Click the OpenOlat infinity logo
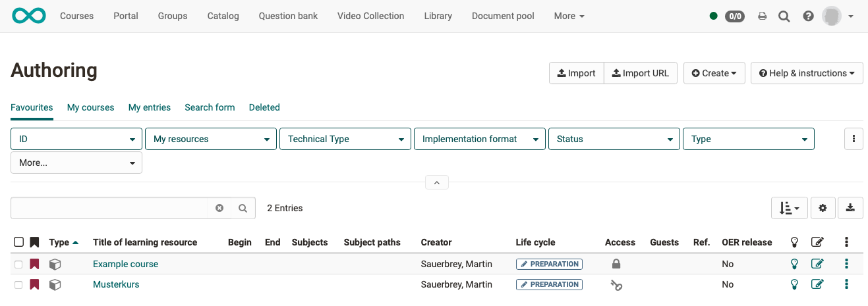Image resolution: width=868 pixels, height=306 pixels. [x=29, y=16]
